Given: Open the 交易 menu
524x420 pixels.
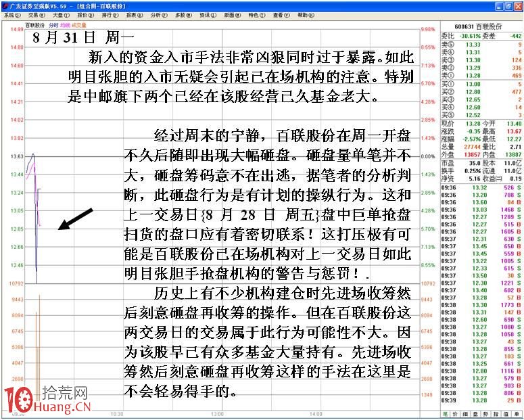Looking at the screenshot, I should [x=37, y=15].
